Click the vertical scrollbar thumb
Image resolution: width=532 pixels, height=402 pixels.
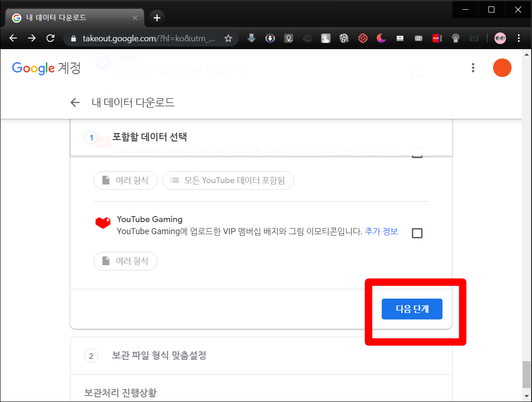click(x=526, y=375)
